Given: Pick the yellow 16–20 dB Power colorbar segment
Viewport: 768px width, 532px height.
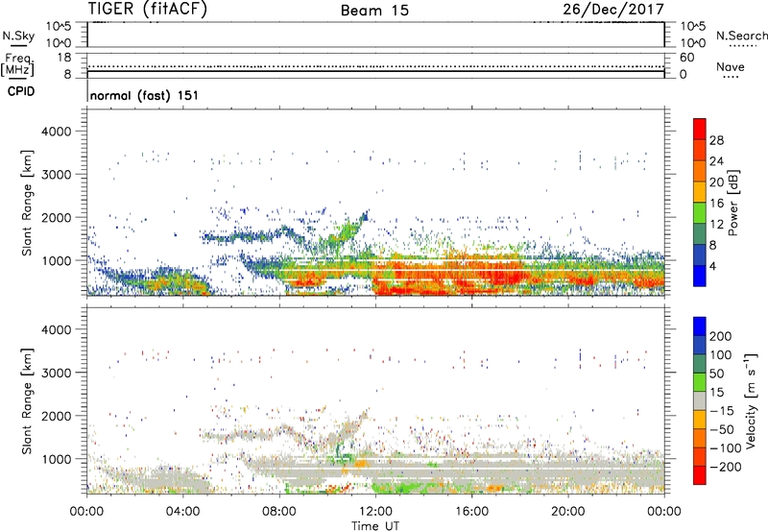Looking at the screenshot, I should (x=700, y=192).
